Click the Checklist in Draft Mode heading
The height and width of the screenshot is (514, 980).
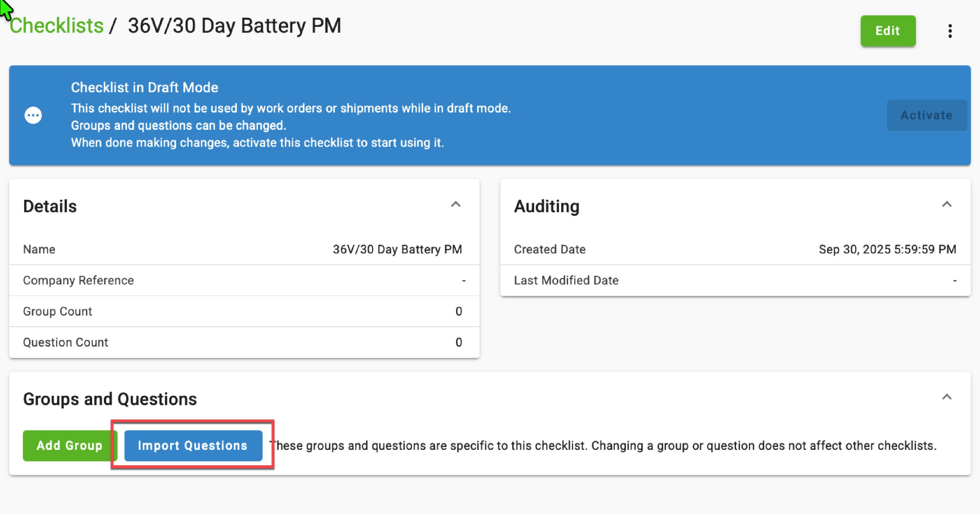click(144, 88)
